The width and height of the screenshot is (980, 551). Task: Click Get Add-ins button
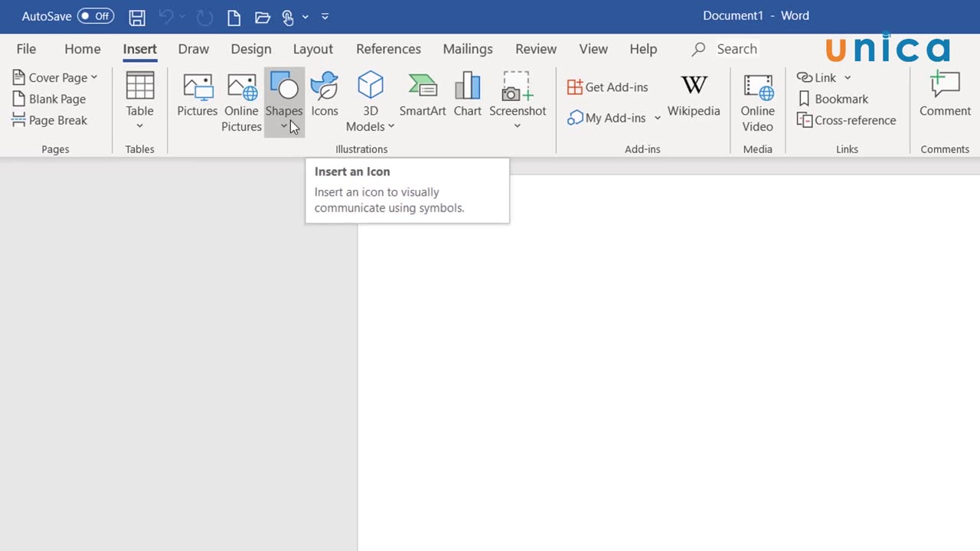[x=607, y=87]
